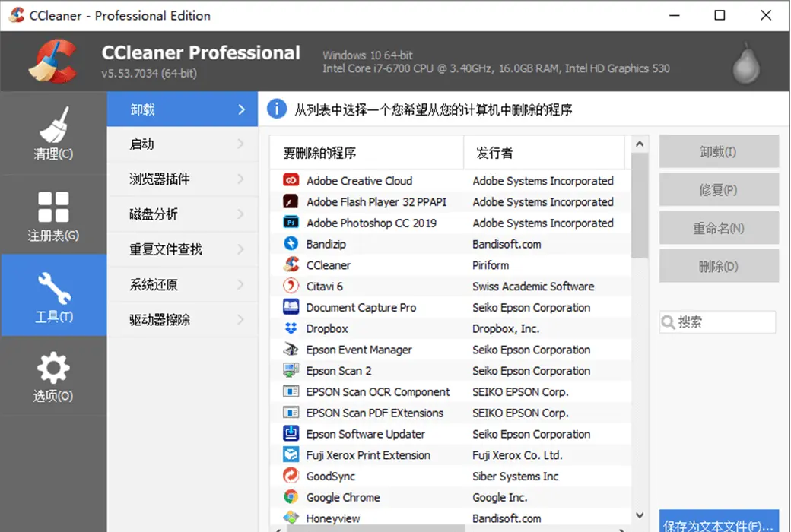
Task: Select the Fuji Xerox Co. Ltd. cell
Action: pyautogui.click(x=517, y=455)
